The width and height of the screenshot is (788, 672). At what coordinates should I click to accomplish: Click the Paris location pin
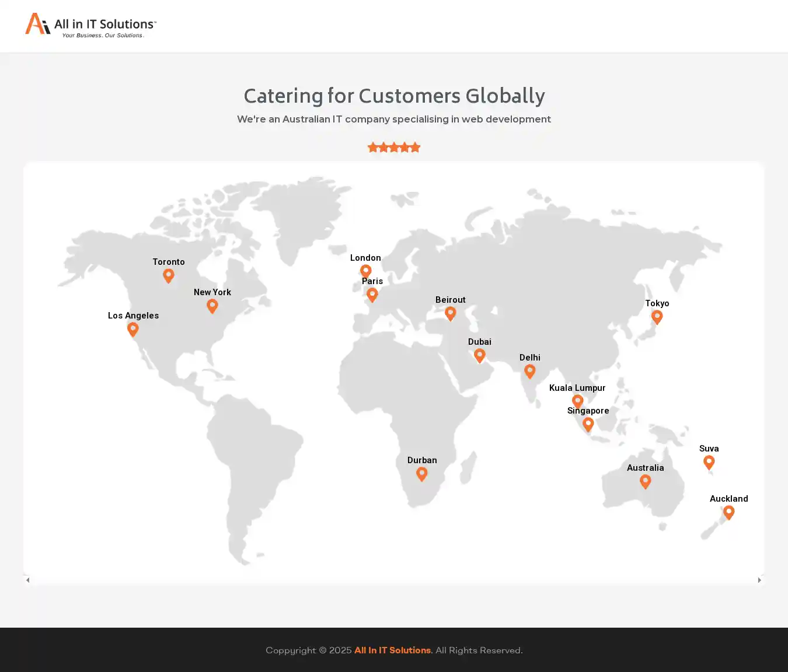(372, 295)
